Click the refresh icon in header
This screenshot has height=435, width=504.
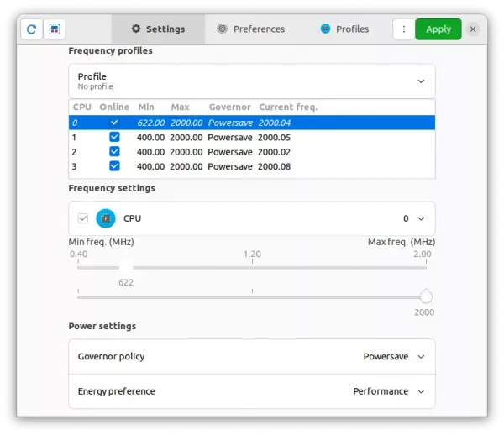(x=31, y=29)
